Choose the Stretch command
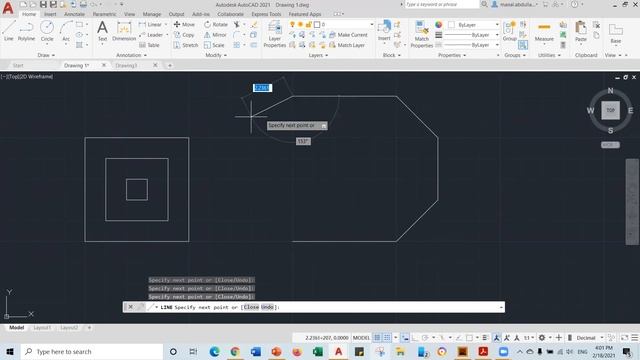The width and height of the screenshot is (640, 360). (186, 45)
